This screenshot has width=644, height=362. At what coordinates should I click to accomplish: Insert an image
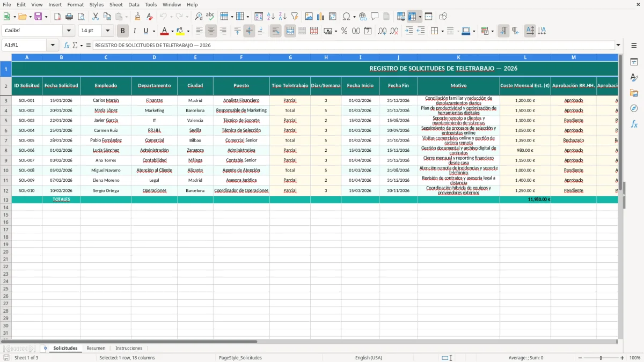click(x=309, y=17)
